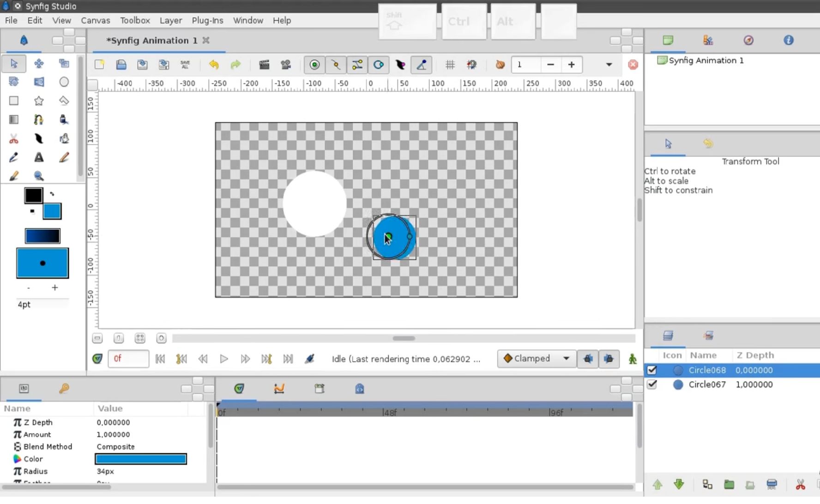Toggle tangent handles display
820x504 pixels.
357,65
